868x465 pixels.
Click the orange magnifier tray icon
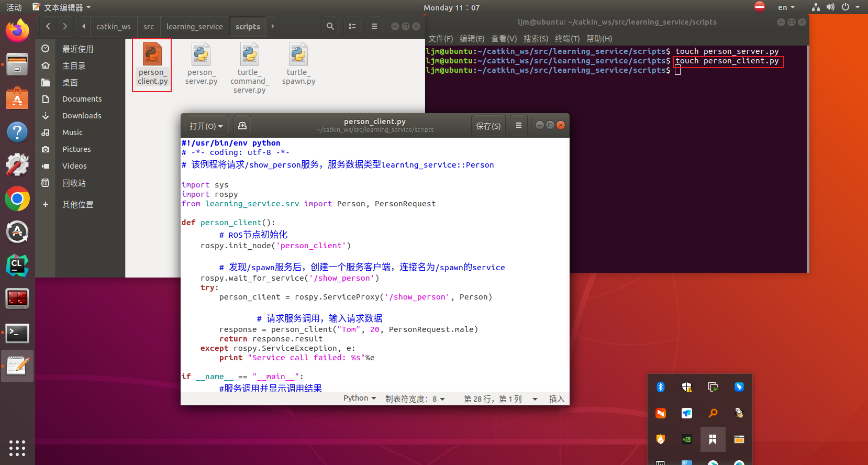point(713,413)
